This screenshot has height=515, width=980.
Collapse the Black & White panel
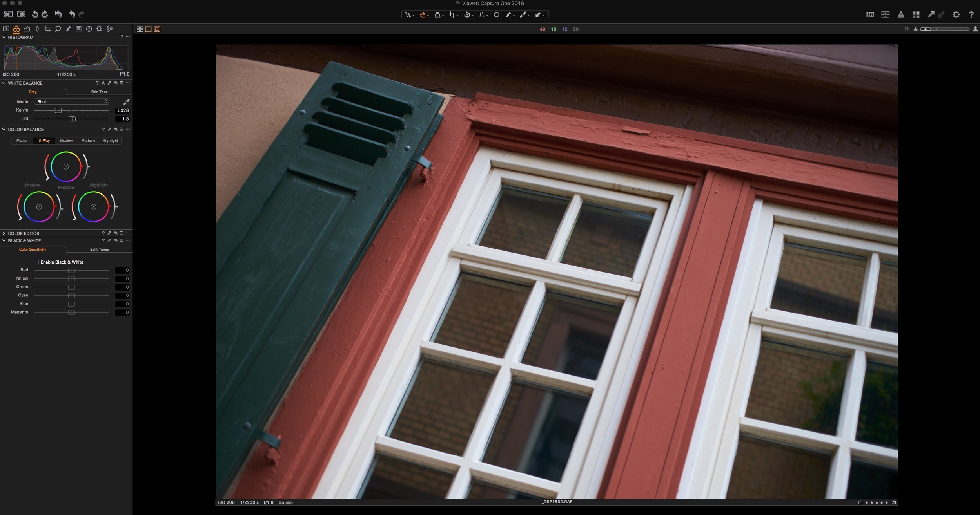tap(4, 240)
